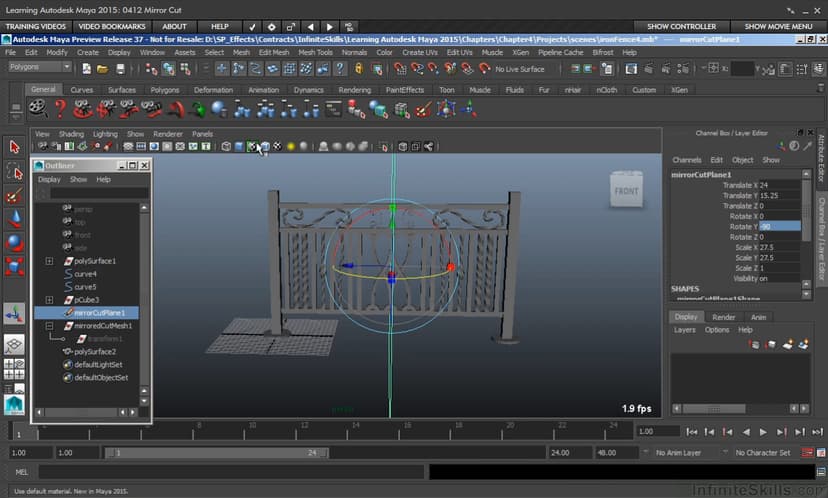Open the Polygons menu set dropdown

[x=40, y=67]
